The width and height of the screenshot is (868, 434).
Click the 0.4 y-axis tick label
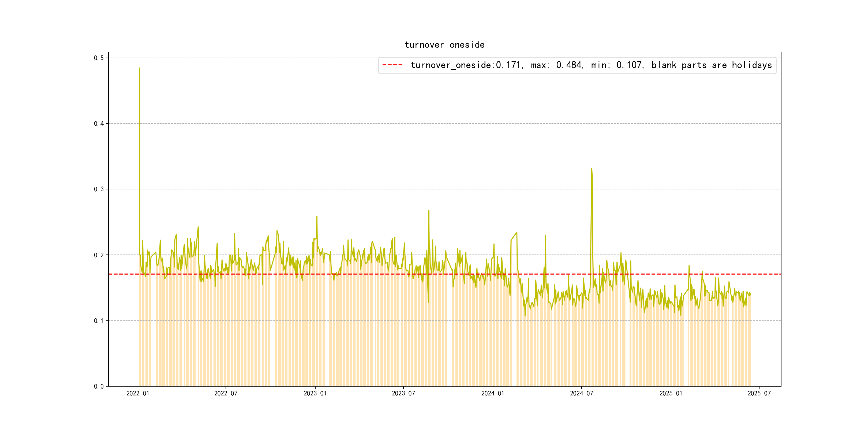[99, 124]
